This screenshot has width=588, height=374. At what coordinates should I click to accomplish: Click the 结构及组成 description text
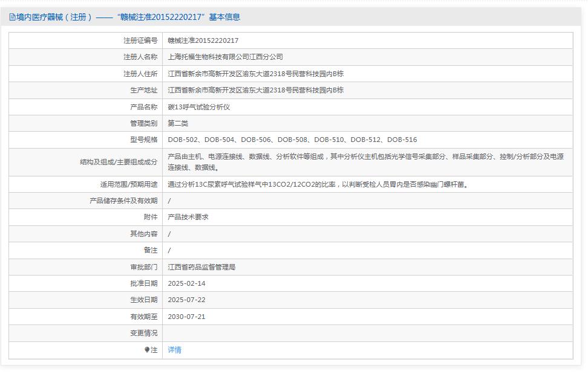(x=365, y=162)
